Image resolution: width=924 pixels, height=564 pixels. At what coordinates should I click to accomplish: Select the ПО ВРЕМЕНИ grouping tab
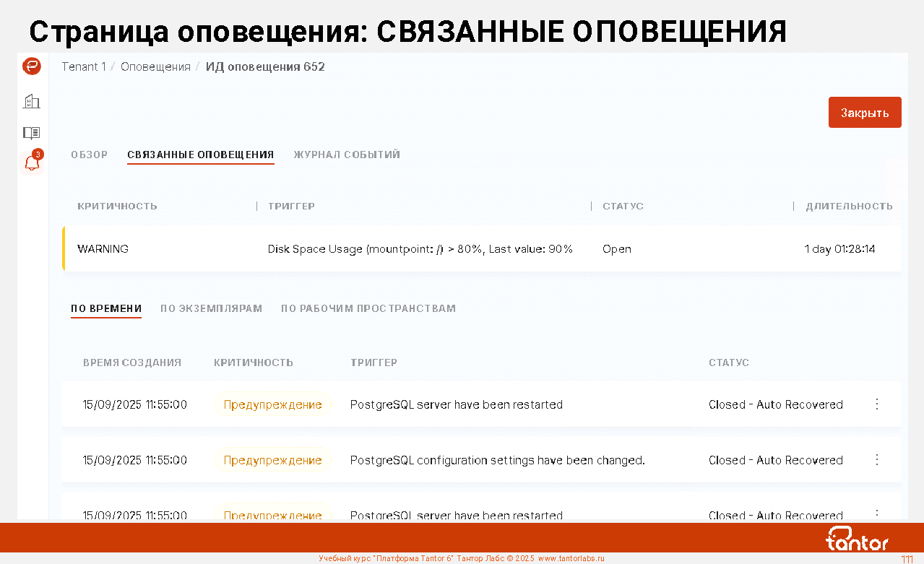[106, 308]
